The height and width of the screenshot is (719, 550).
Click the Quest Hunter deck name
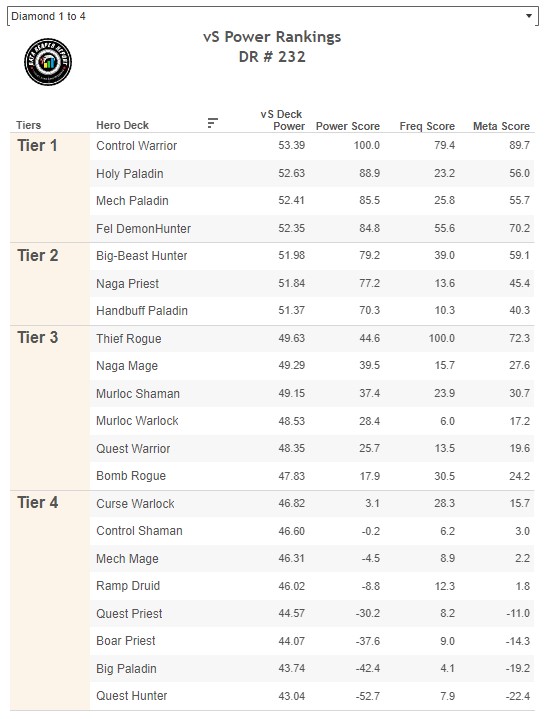(x=132, y=696)
